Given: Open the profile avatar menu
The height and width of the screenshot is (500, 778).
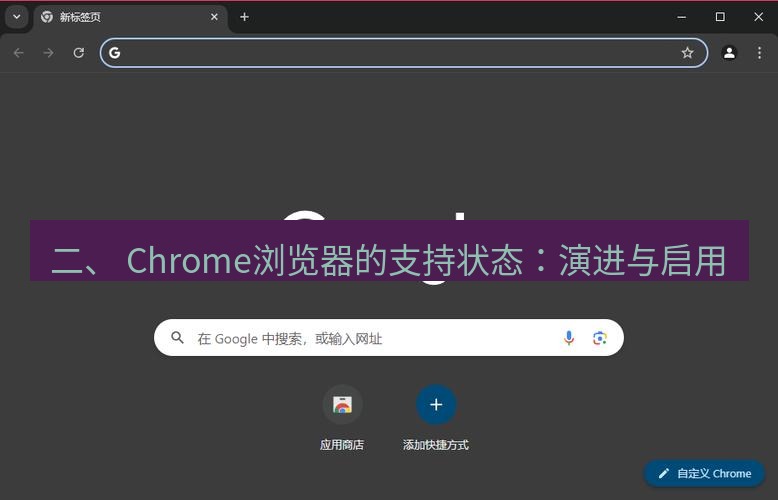Looking at the screenshot, I should click(x=729, y=53).
